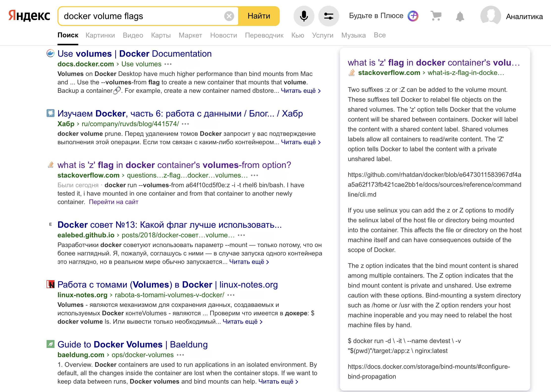This screenshot has width=551, height=392.
Task: Click docs.docker.com domain link
Action: (x=86, y=64)
